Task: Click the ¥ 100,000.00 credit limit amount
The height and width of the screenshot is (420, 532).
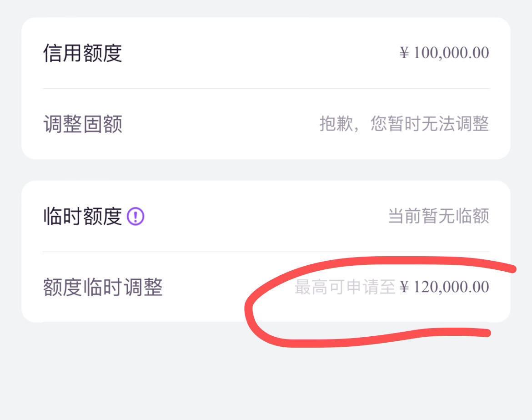Action: click(x=444, y=53)
